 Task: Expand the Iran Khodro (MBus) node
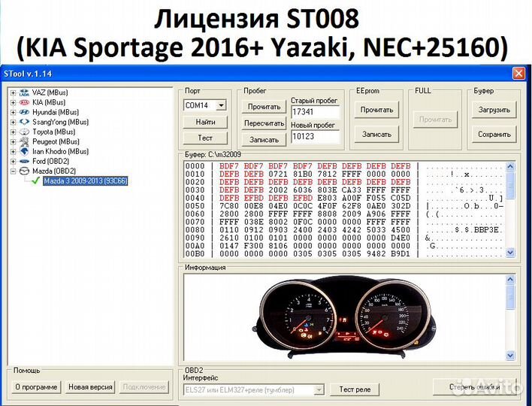point(13,151)
